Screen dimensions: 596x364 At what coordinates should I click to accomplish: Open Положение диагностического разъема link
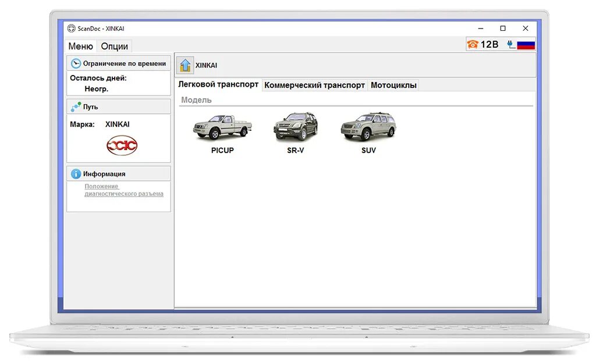tap(124, 190)
